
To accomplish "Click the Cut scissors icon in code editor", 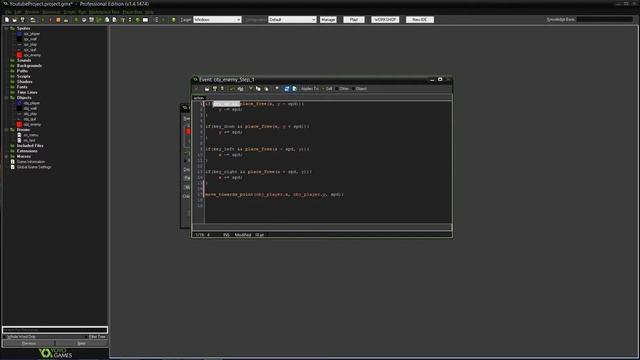I will [x=251, y=89].
